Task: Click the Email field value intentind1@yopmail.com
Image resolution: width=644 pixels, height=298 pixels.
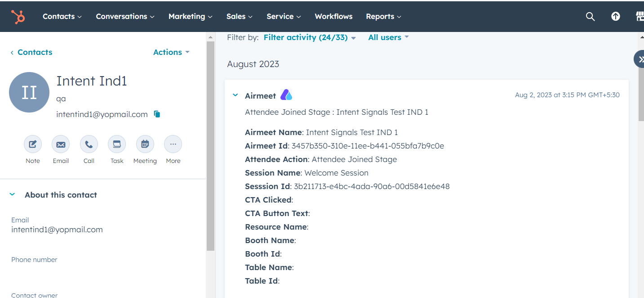Action: coord(57,230)
